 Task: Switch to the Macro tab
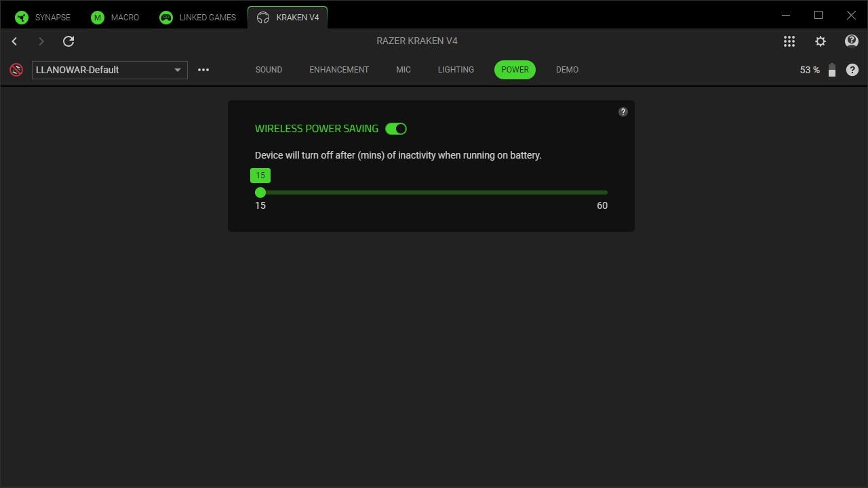point(115,18)
